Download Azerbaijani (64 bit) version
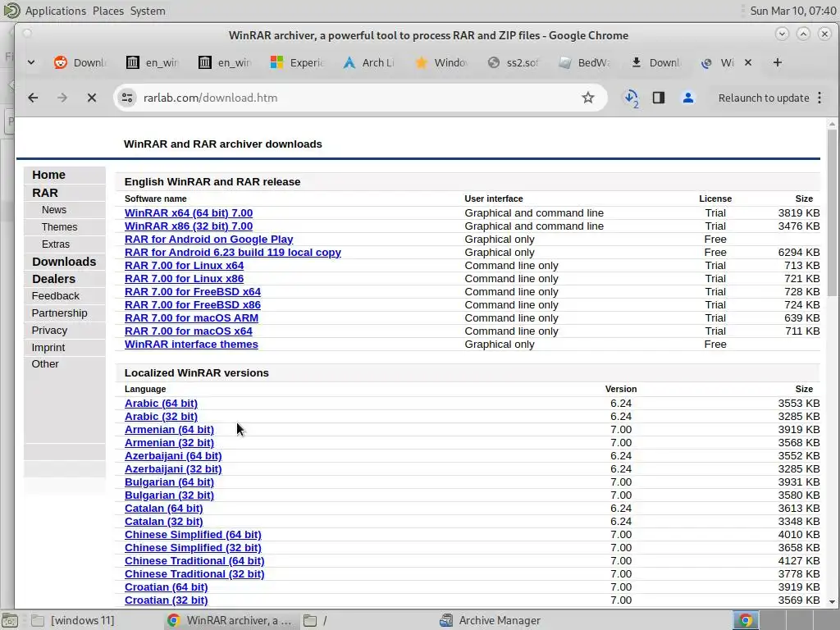Image resolution: width=840 pixels, height=630 pixels. (173, 455)
